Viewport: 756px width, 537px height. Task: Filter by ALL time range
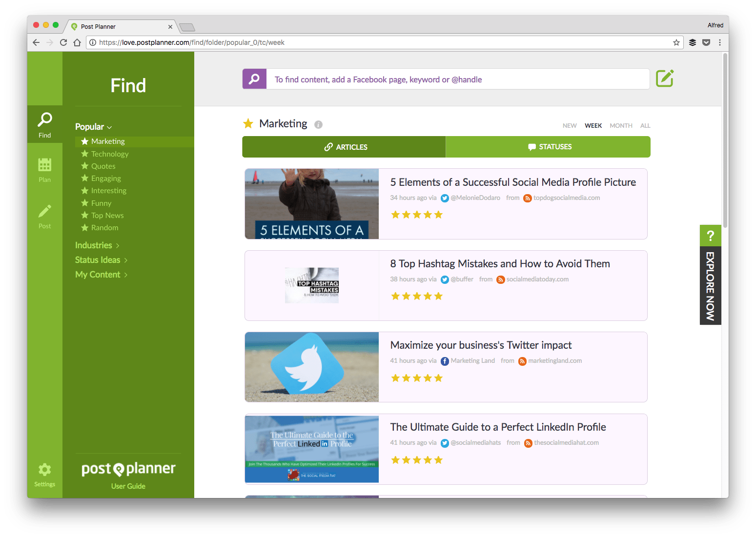point(645,126)
